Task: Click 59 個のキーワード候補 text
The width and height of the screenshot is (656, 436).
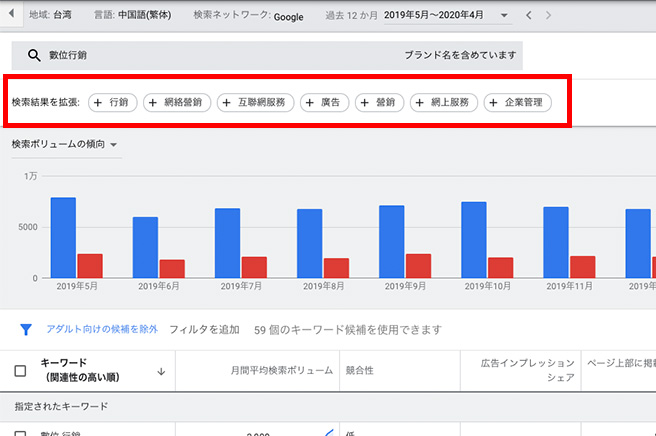Action: tap(316, 330)
